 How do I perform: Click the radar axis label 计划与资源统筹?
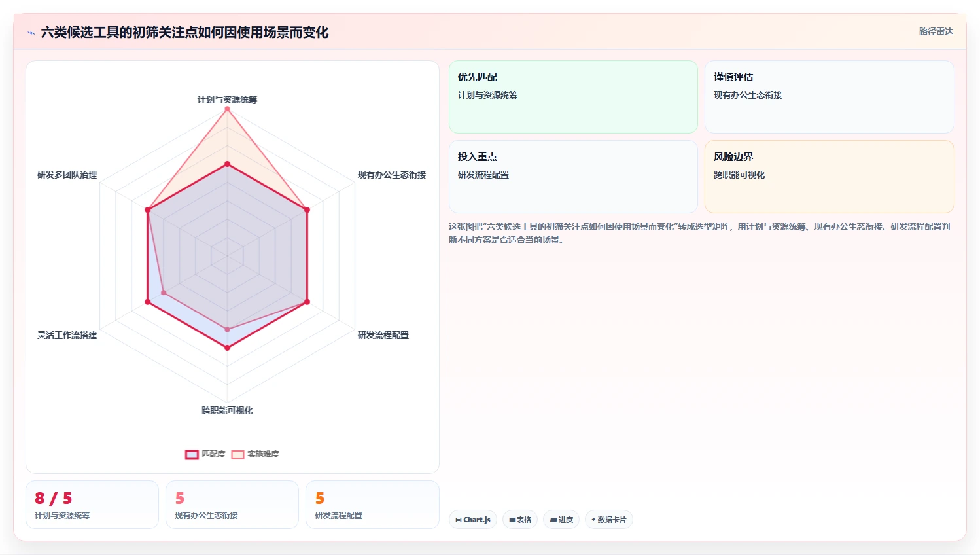click(x=227, y=99)
